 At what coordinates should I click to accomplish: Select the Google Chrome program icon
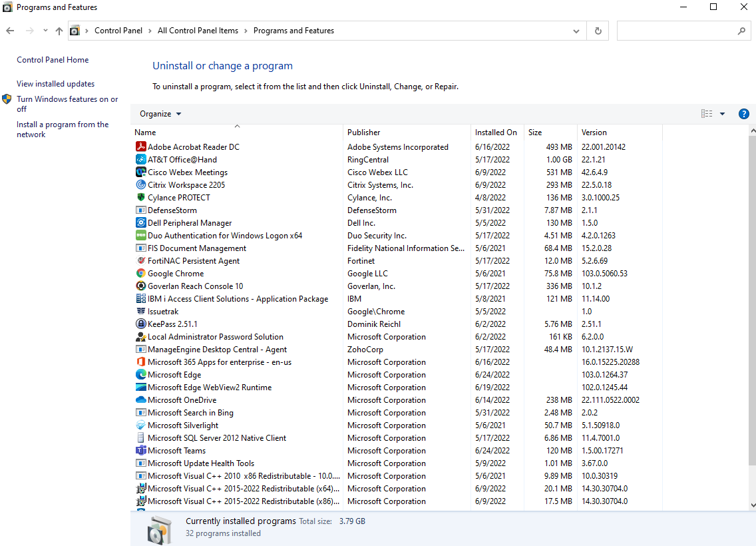click(x=140, y=274)
